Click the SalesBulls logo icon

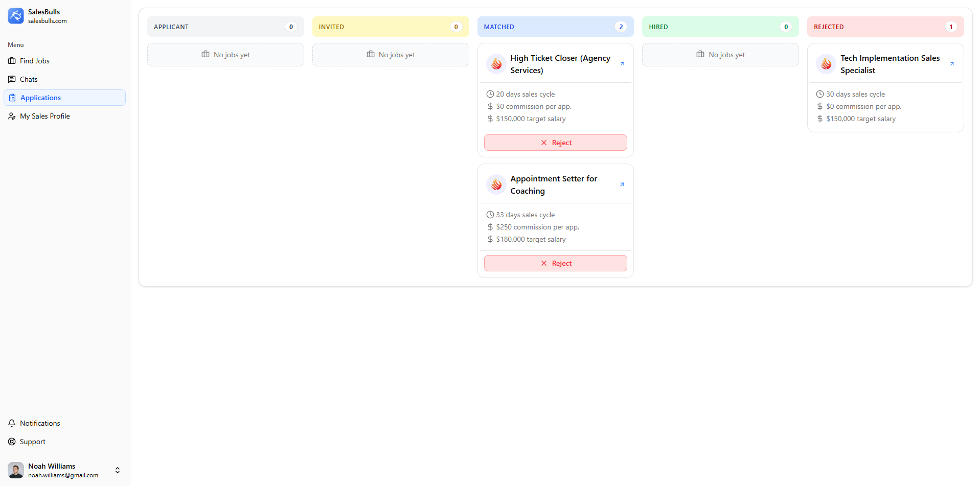click(x=16, y=16)
